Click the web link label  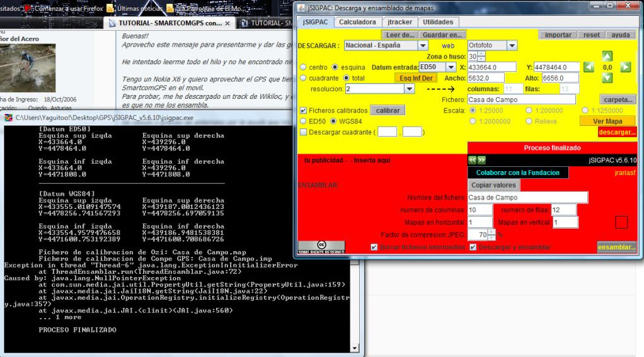[x=447, y=45]
